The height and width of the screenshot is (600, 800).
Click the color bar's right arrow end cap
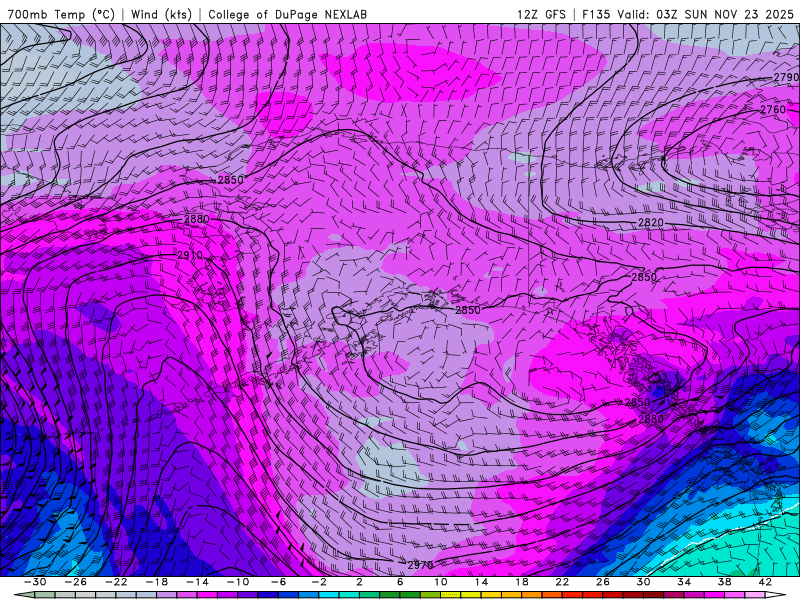[776, 595]
